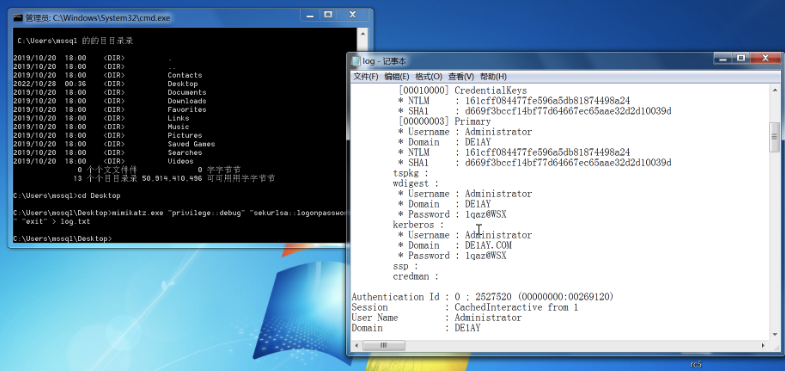The height and width of the screenshot is (371, 785).
Task: Click the DE1AY.COM domain text
Action: coord(488,245)
